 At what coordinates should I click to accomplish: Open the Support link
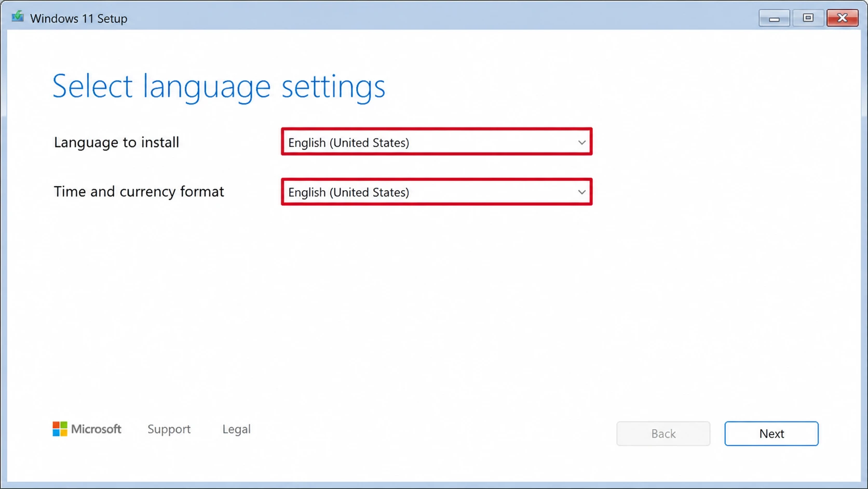pos(169,429)
